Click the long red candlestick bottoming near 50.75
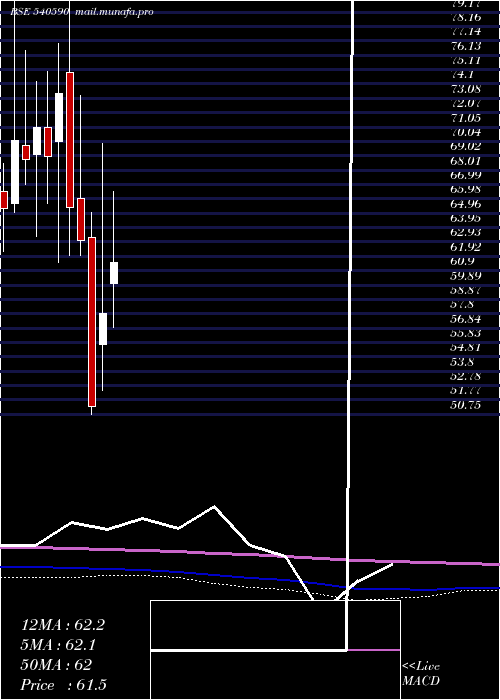 92,322
